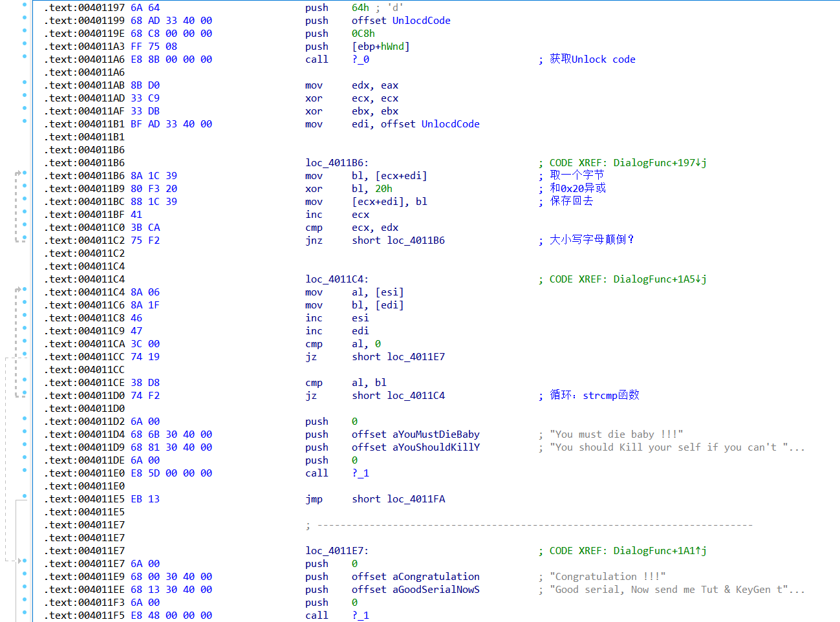Click string comment "Congratulation !!!"

(x=608, y=577)
